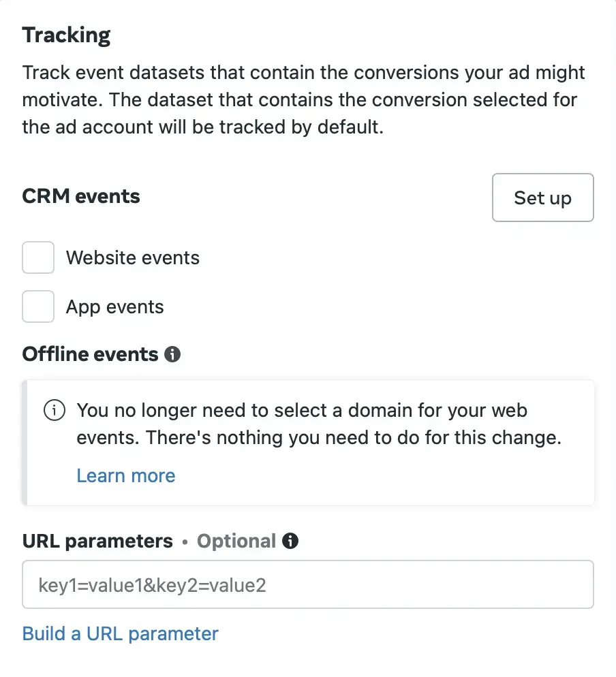Click the info icon in the domain notice

click(54, 411)
